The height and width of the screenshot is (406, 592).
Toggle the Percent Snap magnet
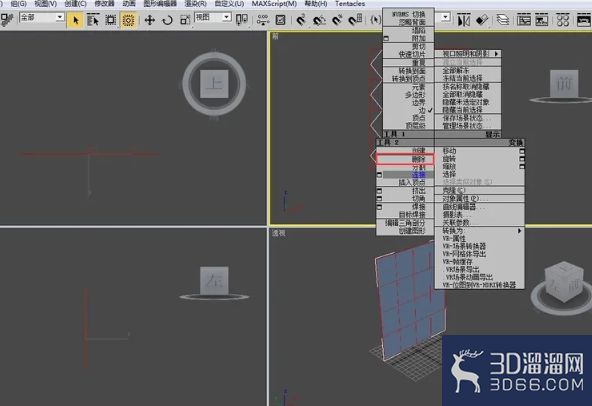coord(337,20)
